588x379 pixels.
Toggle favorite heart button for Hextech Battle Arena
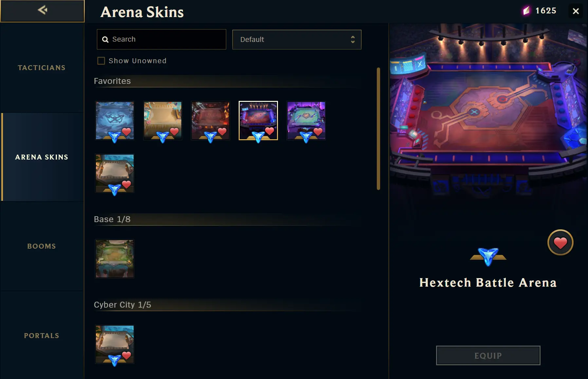click(560, 242)
